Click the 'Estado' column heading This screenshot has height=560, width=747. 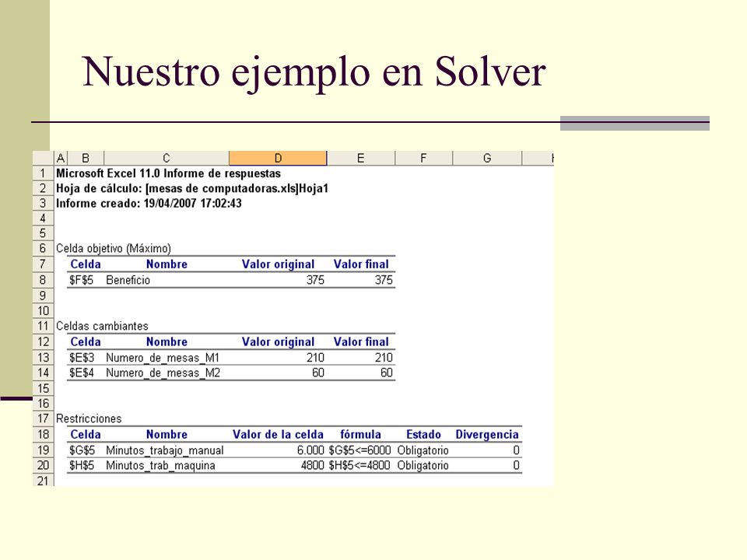(423, 435)
